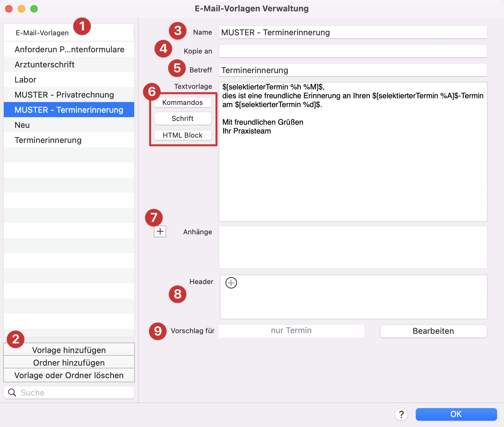Focus the Kopie an field
Screen dimensions: 504x427
(353, 51)
